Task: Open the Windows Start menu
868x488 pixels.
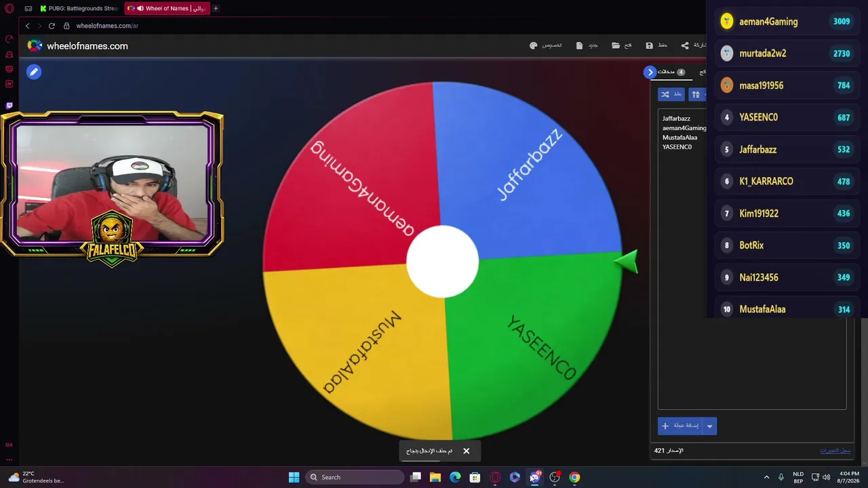Action: pos(294,477)
